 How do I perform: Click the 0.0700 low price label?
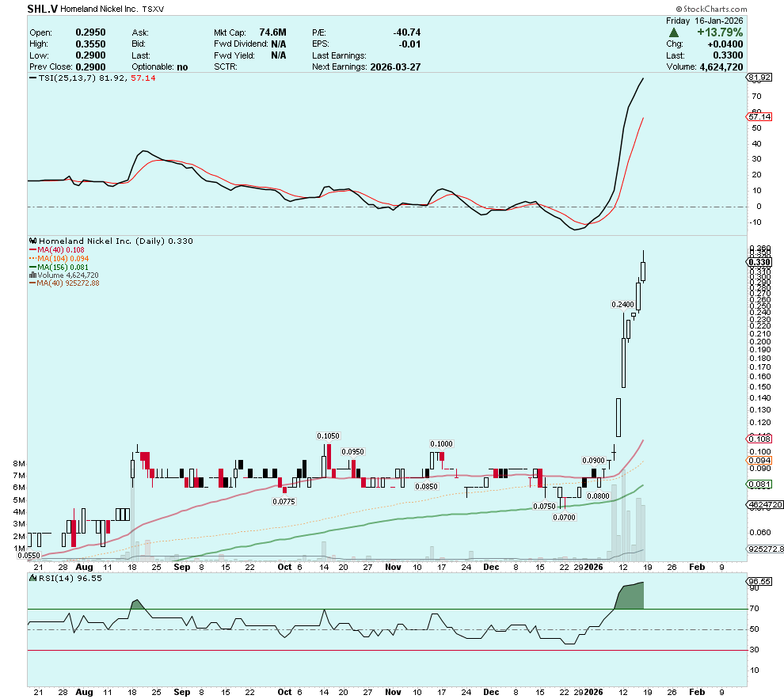coord(564,518)
